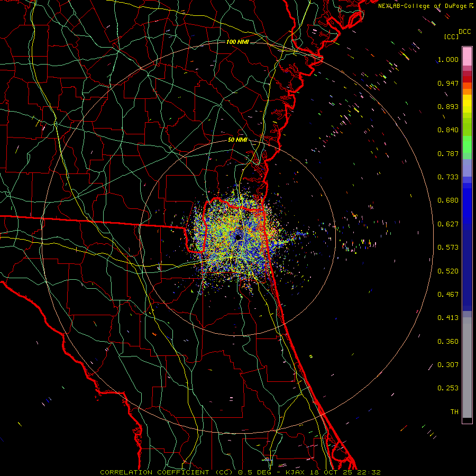
Task: Pick the red swatch on the color bar
Action: (467, 79)
